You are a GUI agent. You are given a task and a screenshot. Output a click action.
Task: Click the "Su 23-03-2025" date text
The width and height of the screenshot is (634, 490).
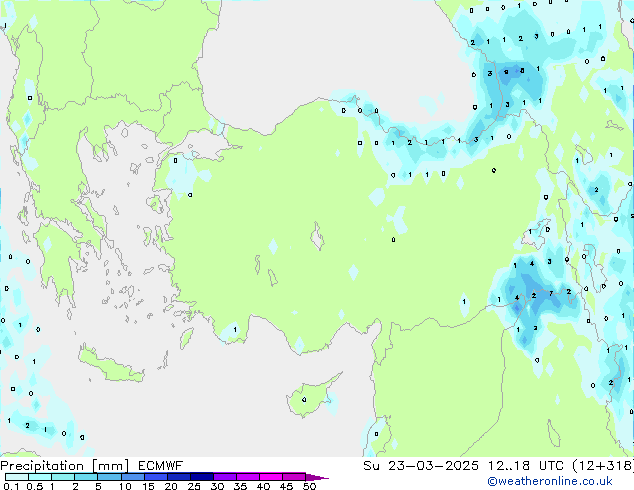tap(421, 466)
